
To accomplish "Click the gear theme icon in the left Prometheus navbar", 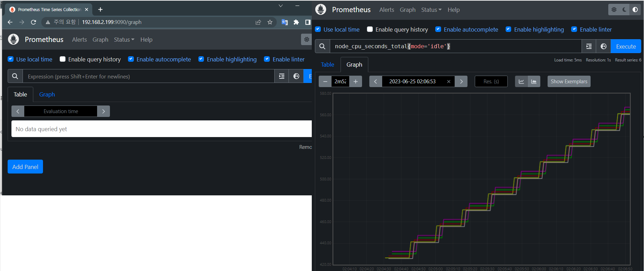I will tap(307, 40).
